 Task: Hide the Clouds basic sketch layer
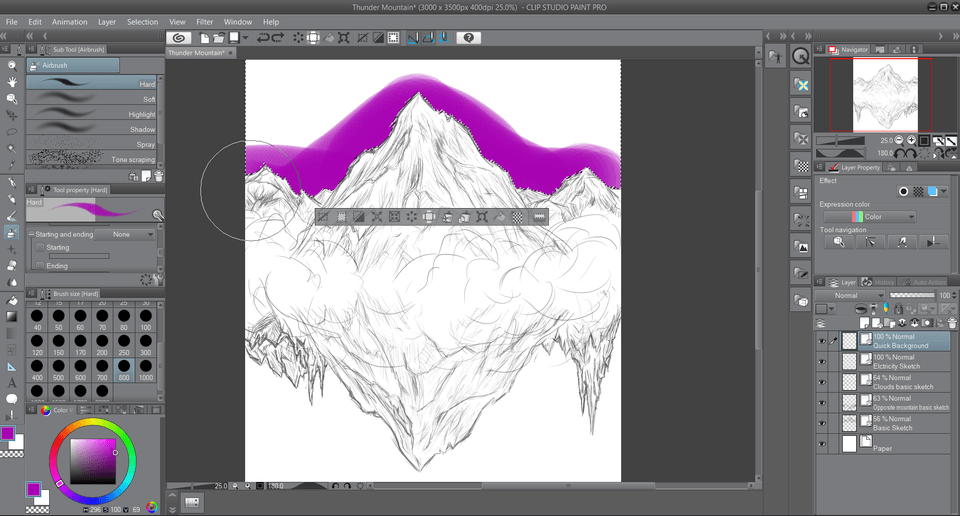click(822, 382)
